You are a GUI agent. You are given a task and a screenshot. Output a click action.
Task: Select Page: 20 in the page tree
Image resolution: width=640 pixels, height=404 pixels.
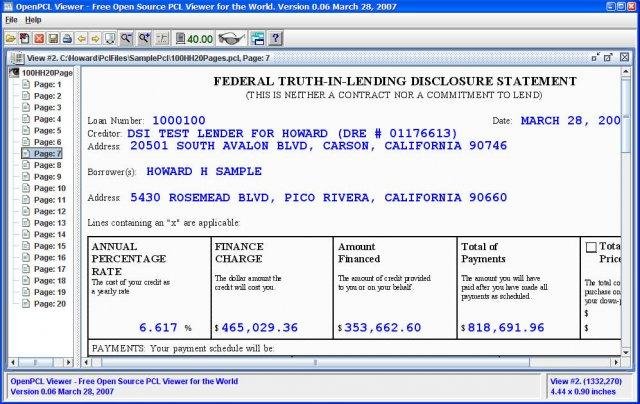point(50,304)
